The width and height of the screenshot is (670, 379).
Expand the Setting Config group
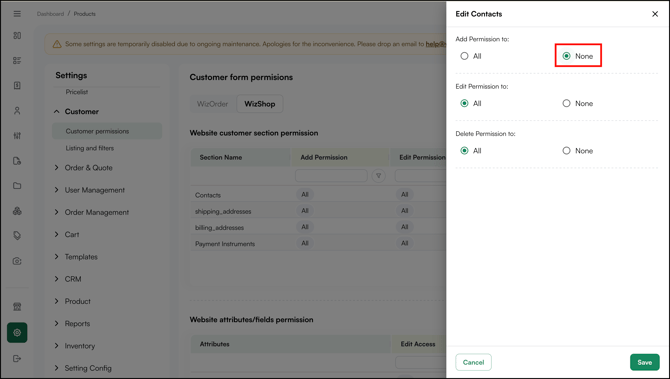coord(56,368)
